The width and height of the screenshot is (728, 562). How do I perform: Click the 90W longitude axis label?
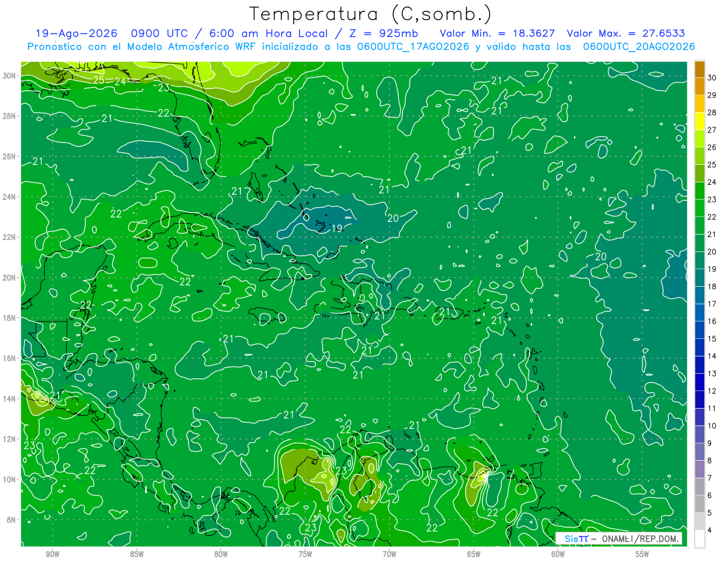point(52,554)
